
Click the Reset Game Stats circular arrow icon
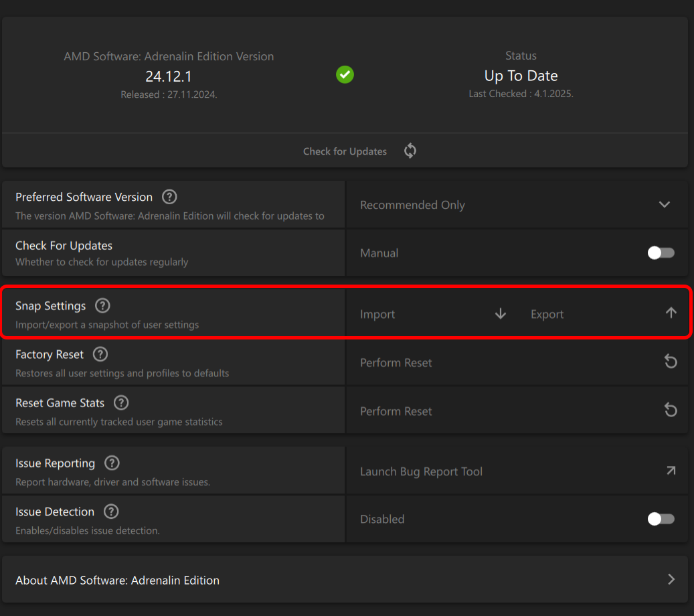click(671, 410)
